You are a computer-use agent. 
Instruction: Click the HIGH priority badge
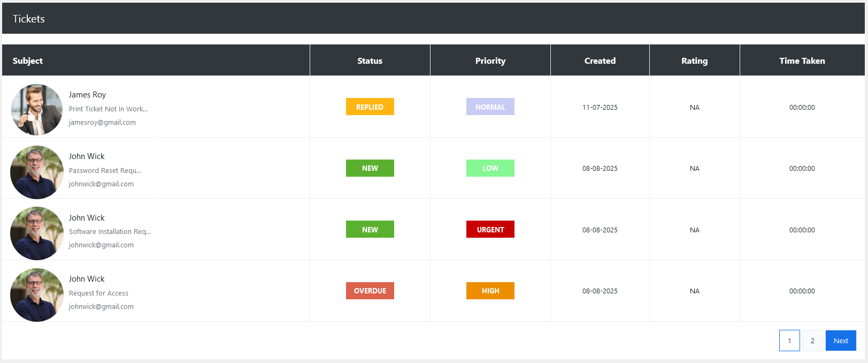pos(490,291)
